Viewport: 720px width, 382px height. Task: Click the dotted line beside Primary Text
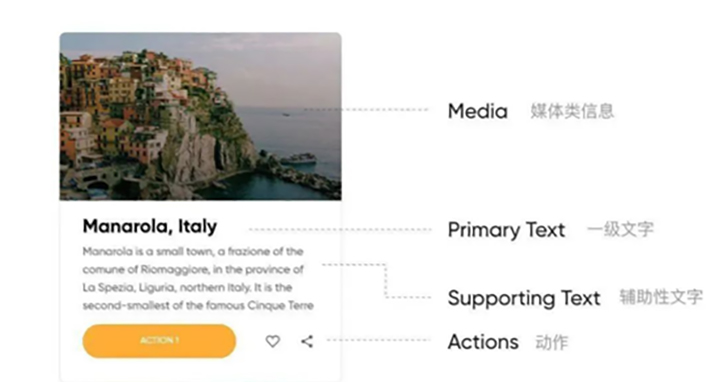[340, 229]
